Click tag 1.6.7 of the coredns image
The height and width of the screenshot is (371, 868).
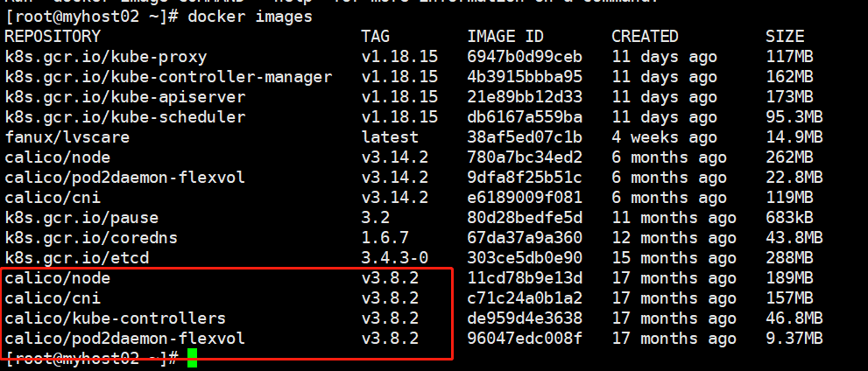pyautogui.click(x=385, y=238)
